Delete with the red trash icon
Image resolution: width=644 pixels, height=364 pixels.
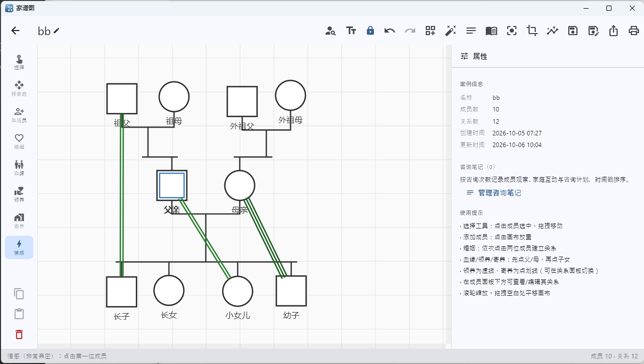click(19, 334)
